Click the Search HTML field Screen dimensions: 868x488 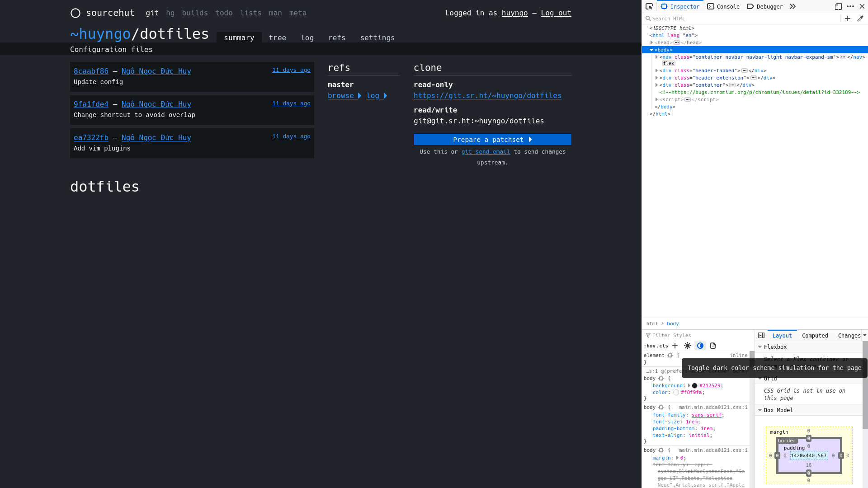click(741, 19)
